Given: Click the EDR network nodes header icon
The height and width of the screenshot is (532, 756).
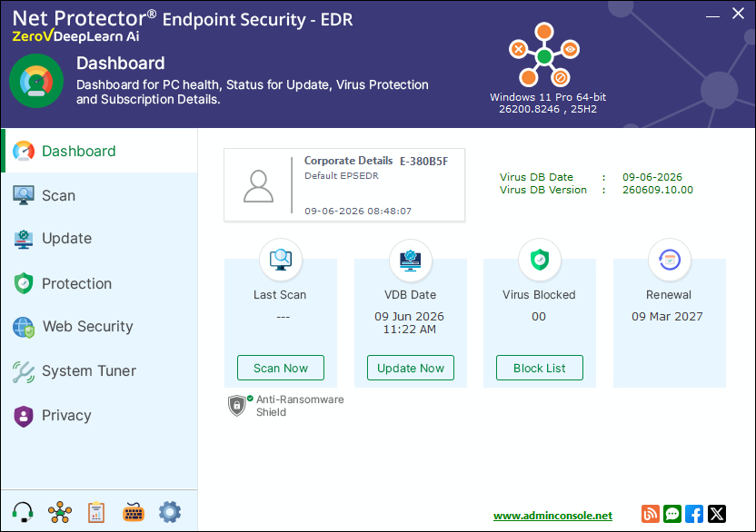Looking at the screenshot, I should tap(544, 55).
